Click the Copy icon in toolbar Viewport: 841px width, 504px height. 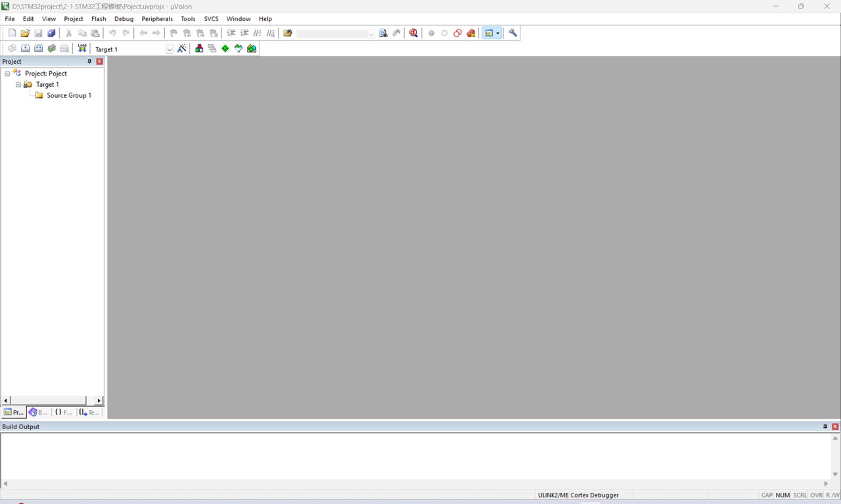click(82, 33)
